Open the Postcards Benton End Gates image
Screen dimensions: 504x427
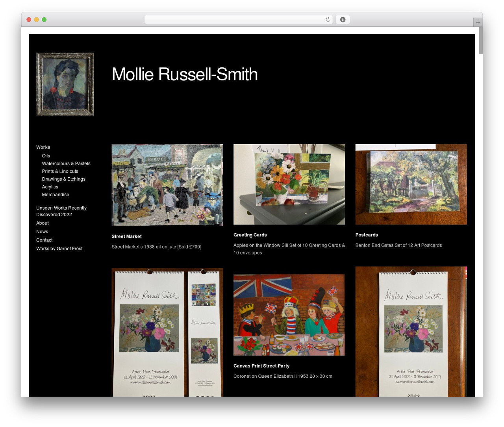pyautogui.click(x=411, y=184)
